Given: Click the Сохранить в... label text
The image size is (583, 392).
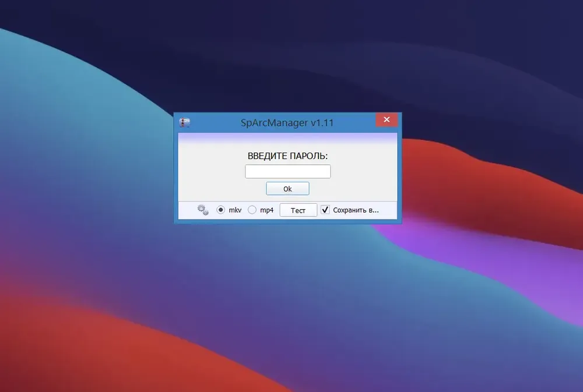Looking at the screenshot, I should coord(356,210).
